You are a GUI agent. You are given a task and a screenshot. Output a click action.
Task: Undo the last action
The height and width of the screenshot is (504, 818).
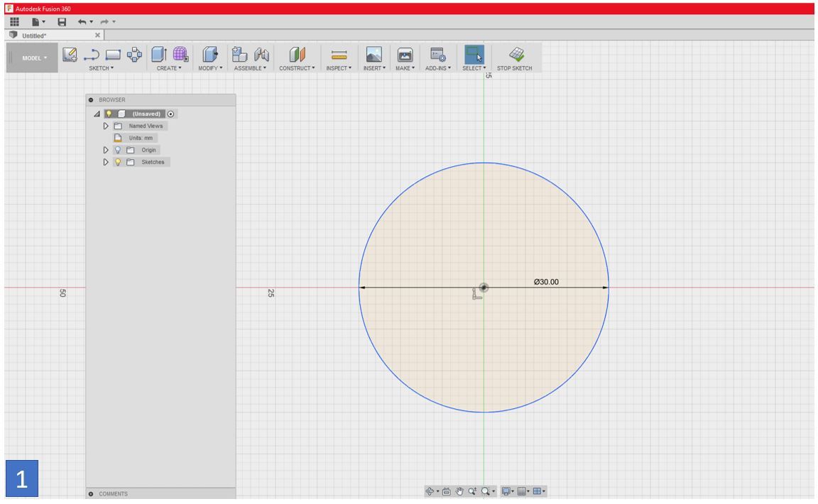(x=82, y=22)
